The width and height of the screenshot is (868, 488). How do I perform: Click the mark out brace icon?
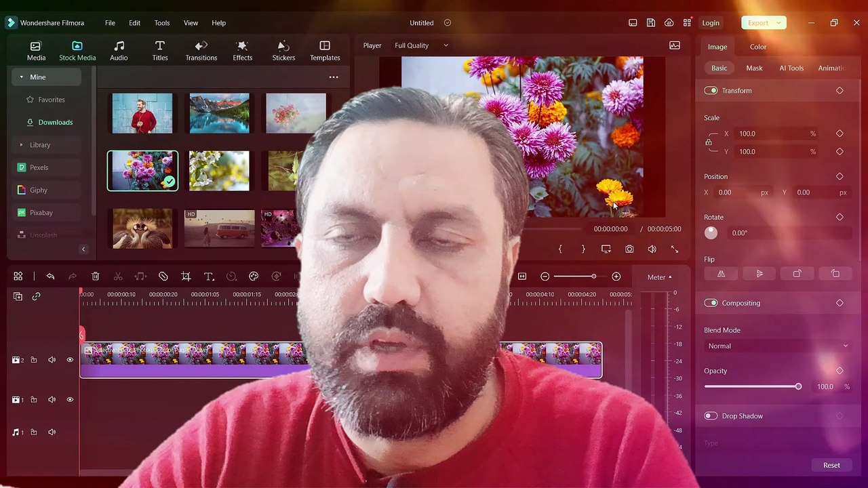(583, 249)
